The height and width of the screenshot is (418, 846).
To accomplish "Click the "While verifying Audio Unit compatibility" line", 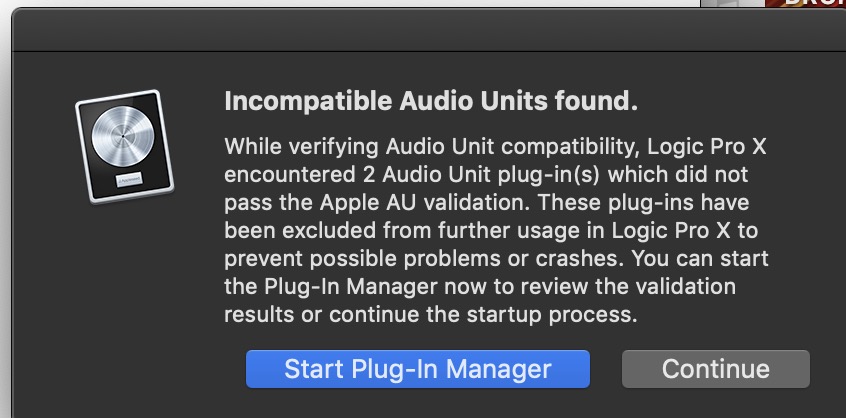I will (494, 145).
